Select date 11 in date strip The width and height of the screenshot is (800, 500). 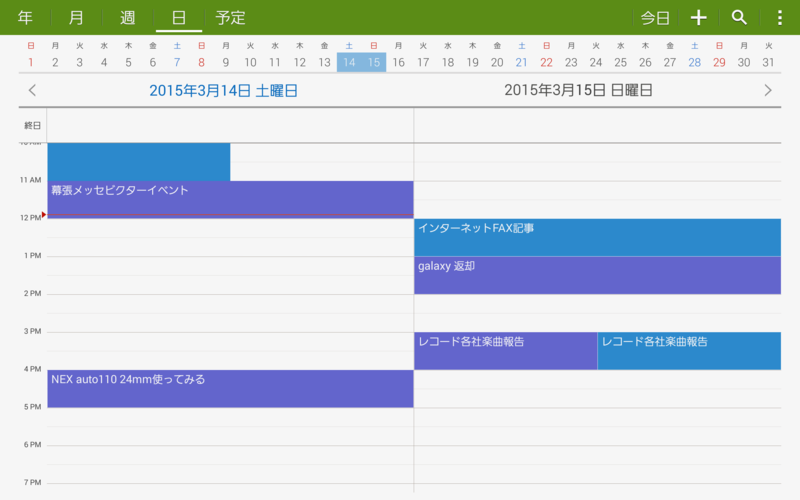click(275, 62)
